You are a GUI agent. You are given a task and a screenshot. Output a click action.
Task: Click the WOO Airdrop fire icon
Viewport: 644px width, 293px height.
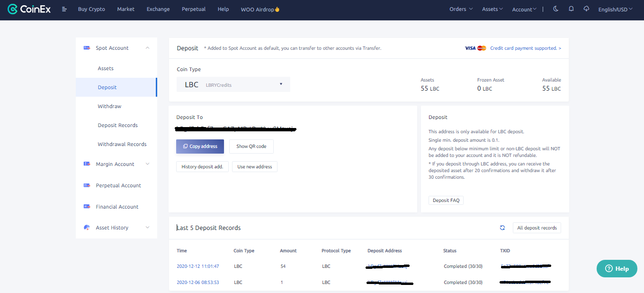pos(277,9)
